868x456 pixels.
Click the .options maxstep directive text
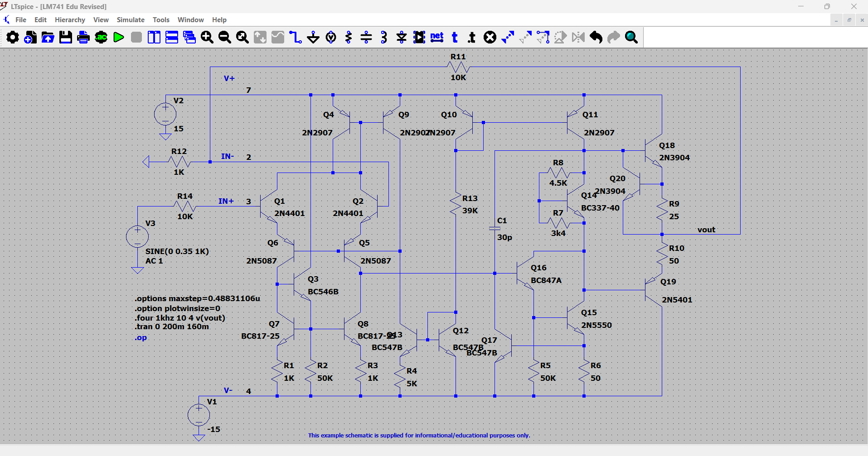[x=198, y=298]
